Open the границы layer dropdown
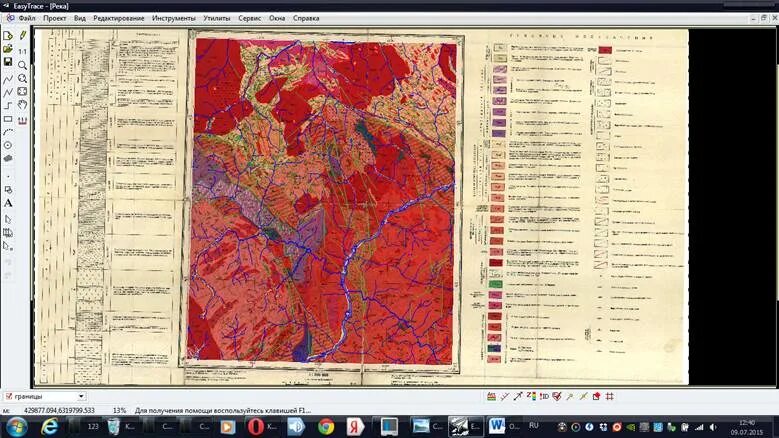This screenshot has width=779, height=438. coord(80,396)
